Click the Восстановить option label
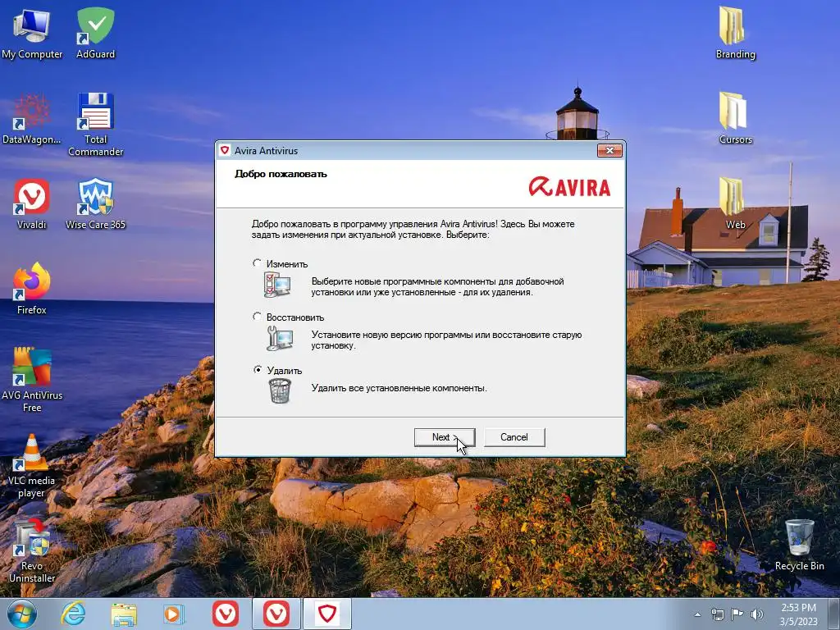Screen dimensions: 840x630 point(295,317)
